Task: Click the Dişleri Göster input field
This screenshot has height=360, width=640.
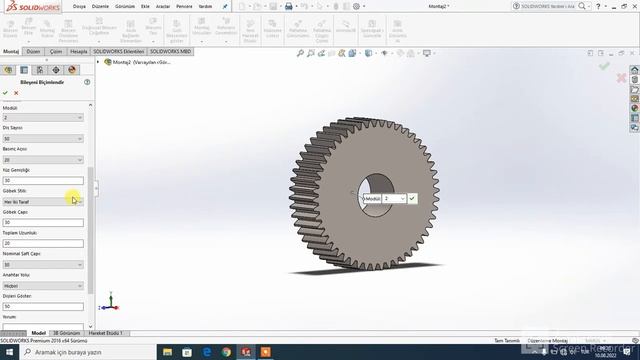Action: [x=43, y=307]
